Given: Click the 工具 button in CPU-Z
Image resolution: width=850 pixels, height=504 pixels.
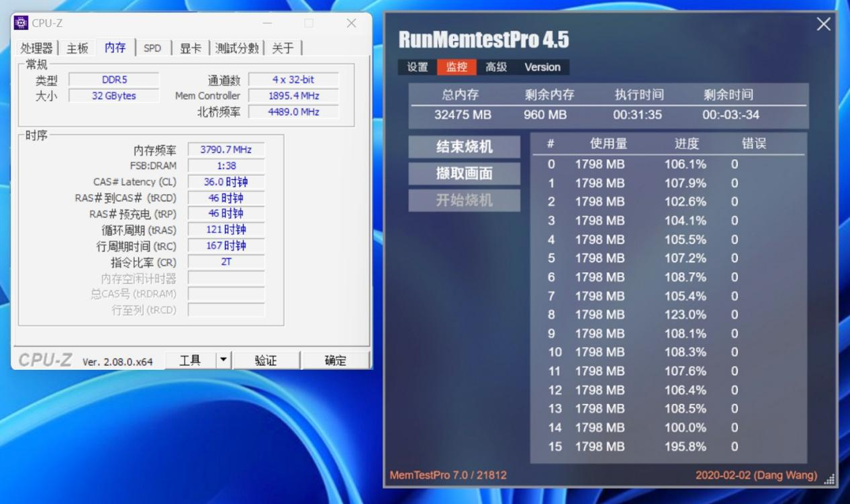Looking at the screenshot, I should pyautogui.click(x=191, y=360).
